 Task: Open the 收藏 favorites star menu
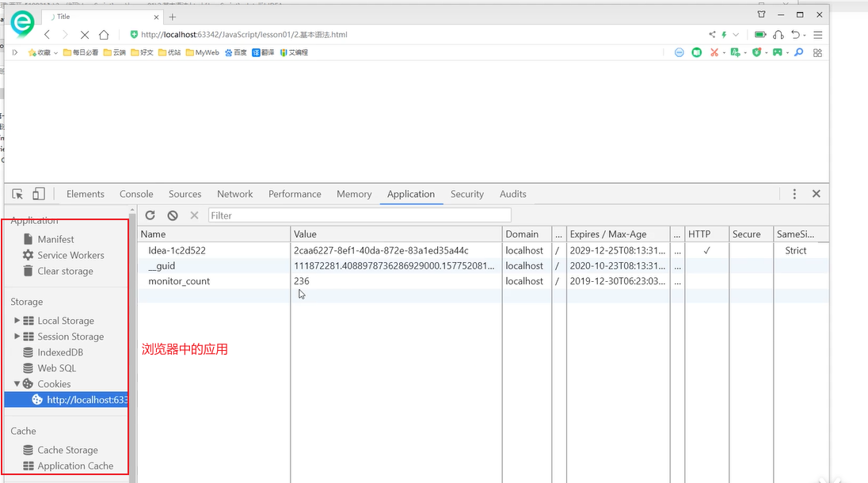[43, 52]
